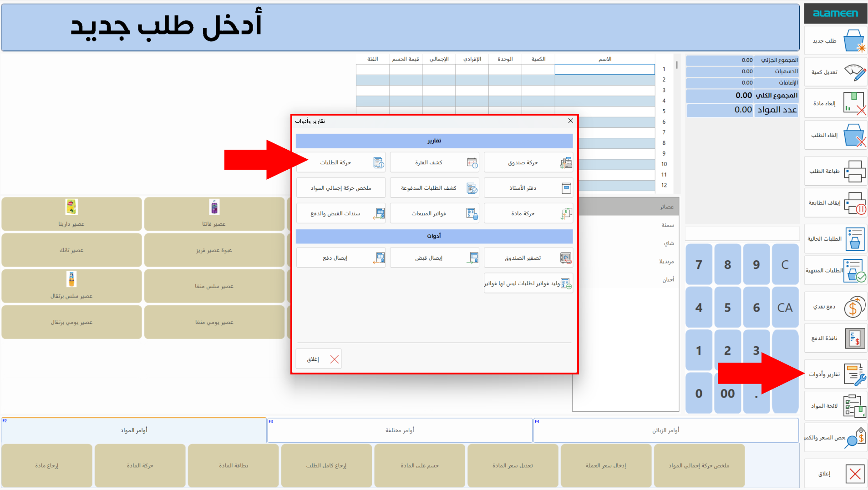Open the payment window (نافذة الدفع)
868x490 pixels.
836,338
